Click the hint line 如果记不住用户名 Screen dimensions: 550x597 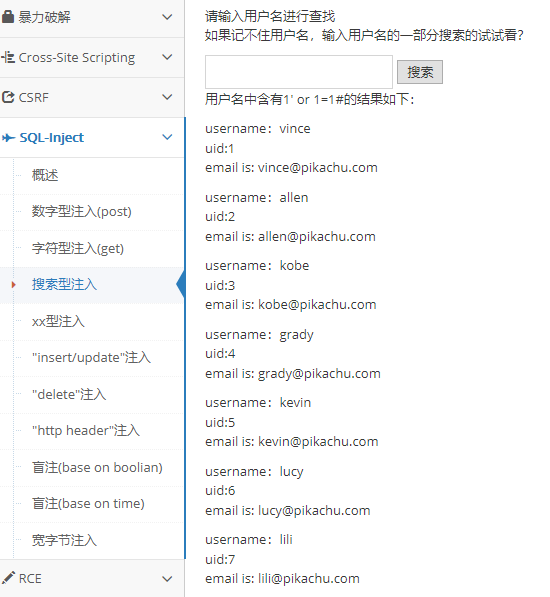click(257, 35)
